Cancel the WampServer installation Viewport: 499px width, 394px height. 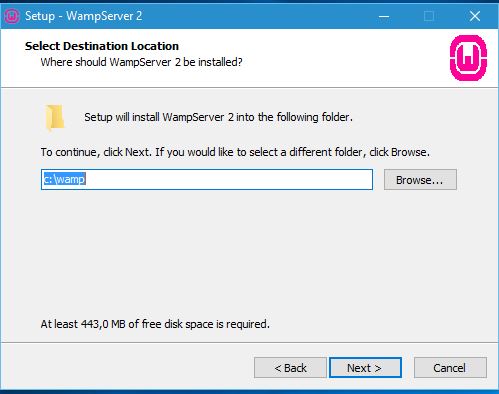coord(450,368)
